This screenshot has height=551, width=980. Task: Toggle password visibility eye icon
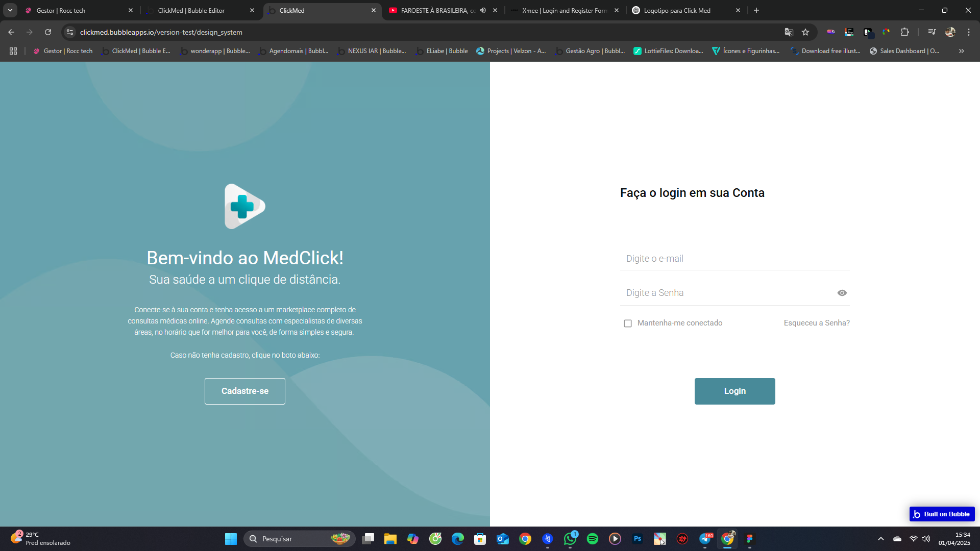coord(842,293)
